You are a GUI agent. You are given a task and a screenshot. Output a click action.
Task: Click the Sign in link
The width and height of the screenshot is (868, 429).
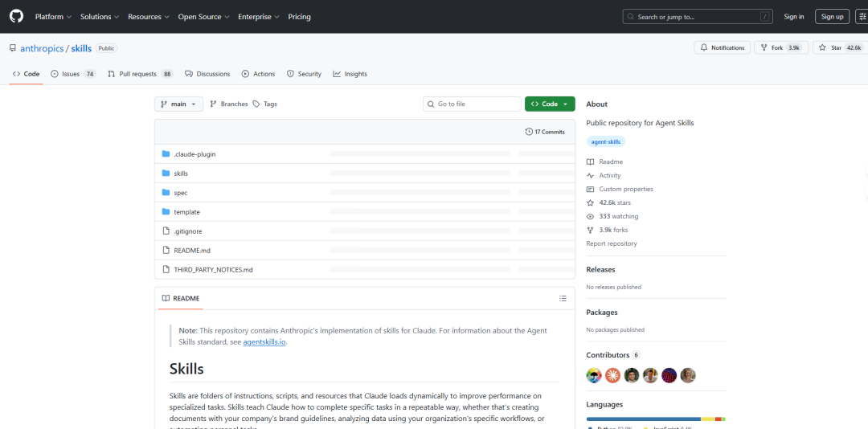pos(794,17)
